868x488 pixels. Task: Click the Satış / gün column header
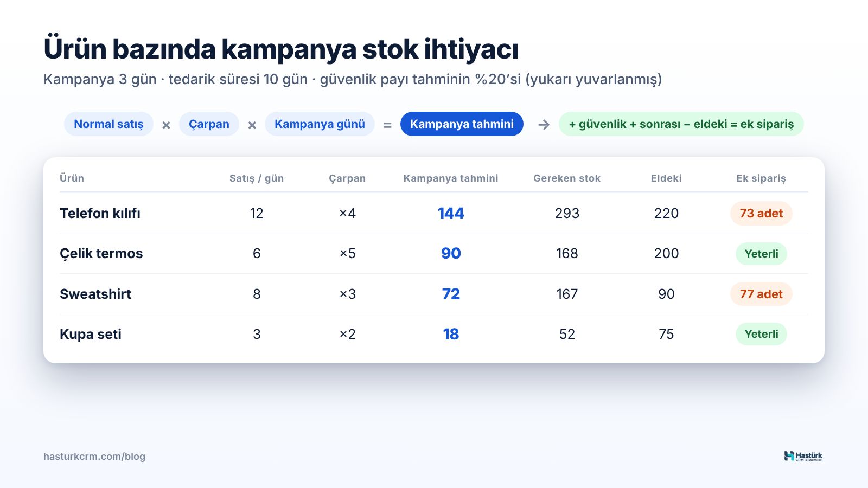257,178
